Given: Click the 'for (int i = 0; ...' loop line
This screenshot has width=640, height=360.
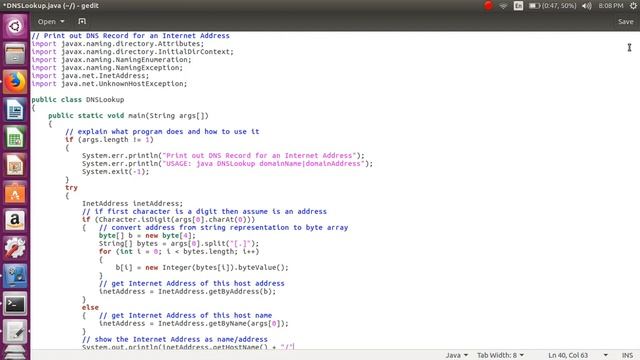Looking at the screenshot, I should (179, 251).
